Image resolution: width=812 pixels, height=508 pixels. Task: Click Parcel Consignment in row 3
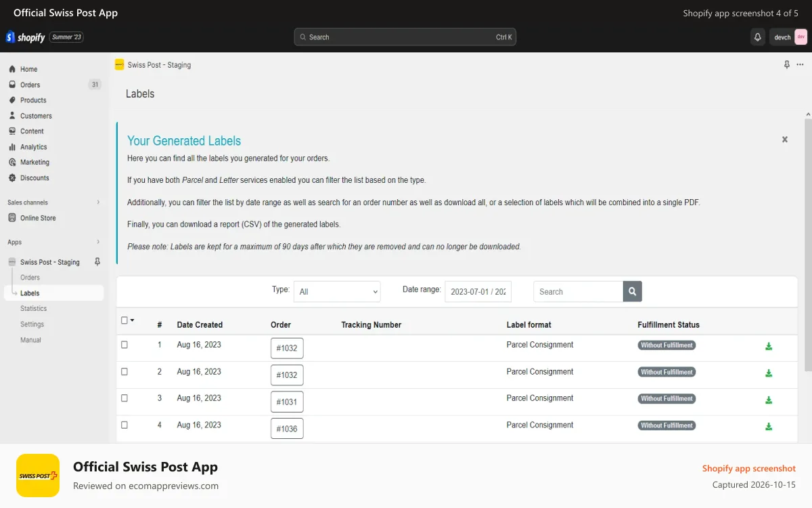(x=540, y=398)
